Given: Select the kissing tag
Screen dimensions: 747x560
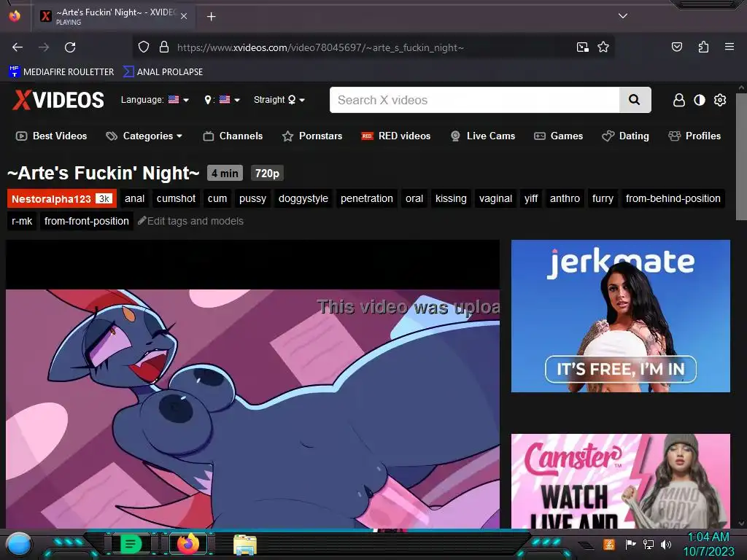Looking at the screenshot, I should (x=451, y=198).
